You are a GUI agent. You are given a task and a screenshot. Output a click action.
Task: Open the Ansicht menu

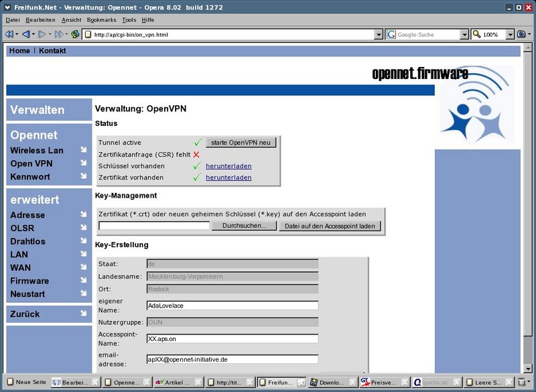click(x=72, y=20)
